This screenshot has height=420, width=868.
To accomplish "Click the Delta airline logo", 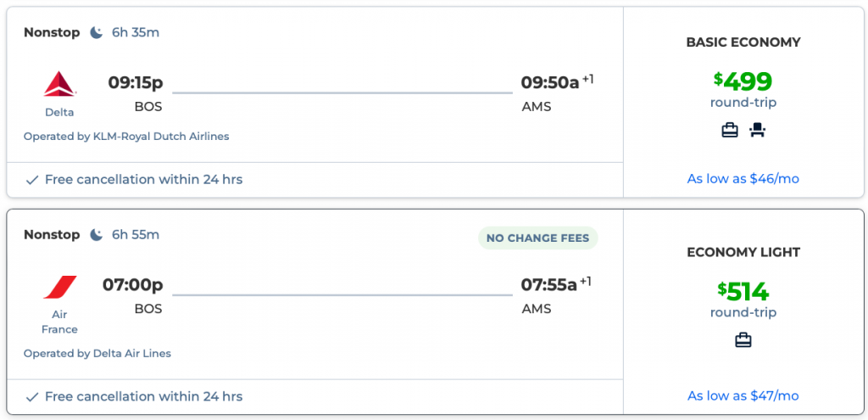I will (59, 84).
